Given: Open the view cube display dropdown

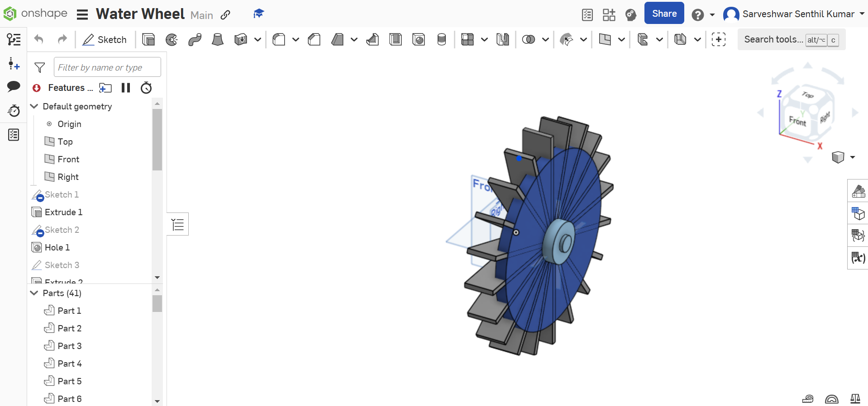Looking at the screenshot, I should click(853, 157).
